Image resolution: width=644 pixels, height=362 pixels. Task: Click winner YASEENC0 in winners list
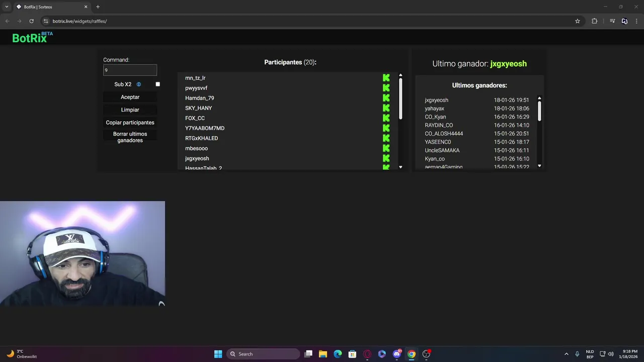pyautogui.click(x=438, y=142)
